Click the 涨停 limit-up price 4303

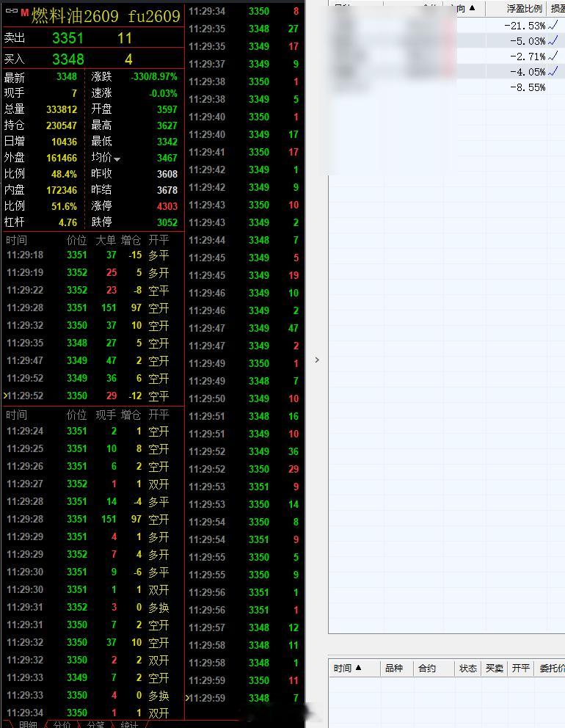167,206
